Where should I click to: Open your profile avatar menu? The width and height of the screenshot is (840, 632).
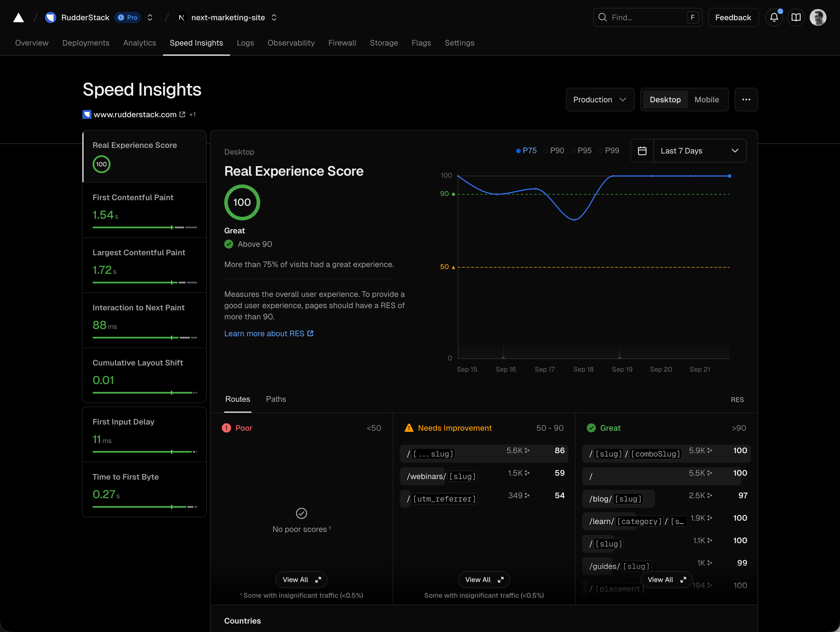[x=818, y=17]
